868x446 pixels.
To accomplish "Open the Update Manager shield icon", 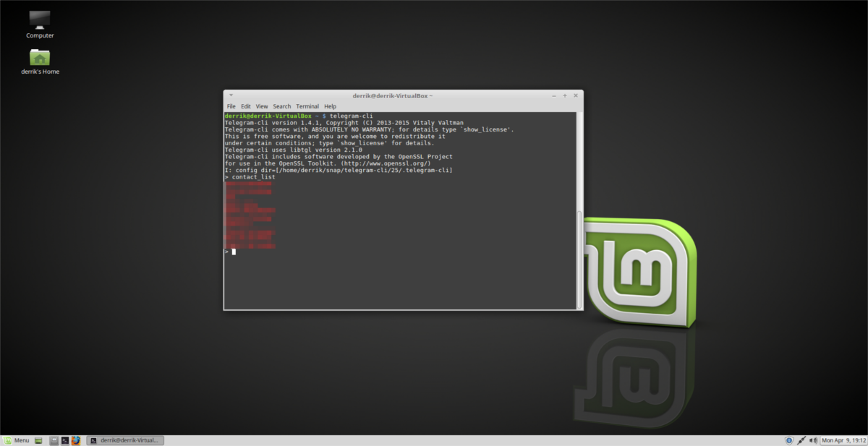I will pyautogui.click(x=789, y=439).
